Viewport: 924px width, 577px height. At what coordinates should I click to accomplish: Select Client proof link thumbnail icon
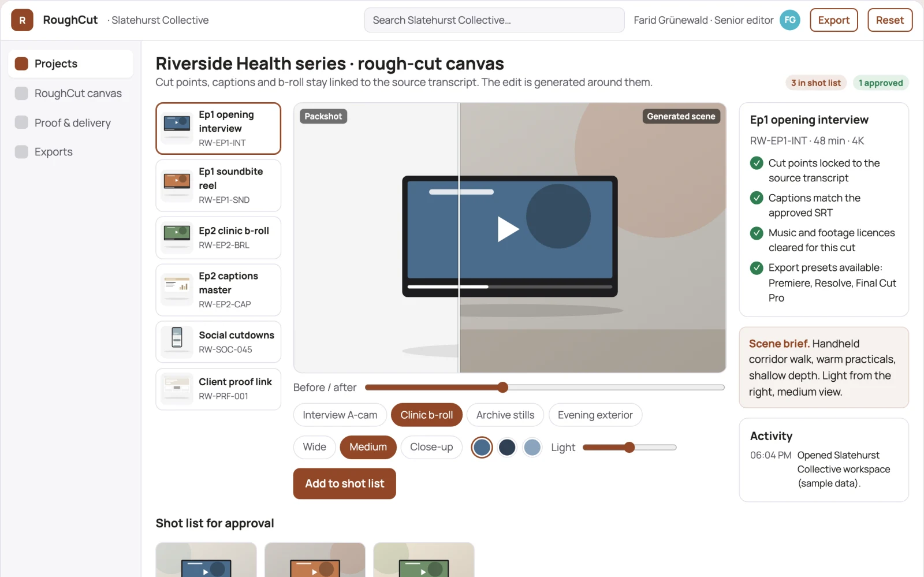click(x=177, y=389)
